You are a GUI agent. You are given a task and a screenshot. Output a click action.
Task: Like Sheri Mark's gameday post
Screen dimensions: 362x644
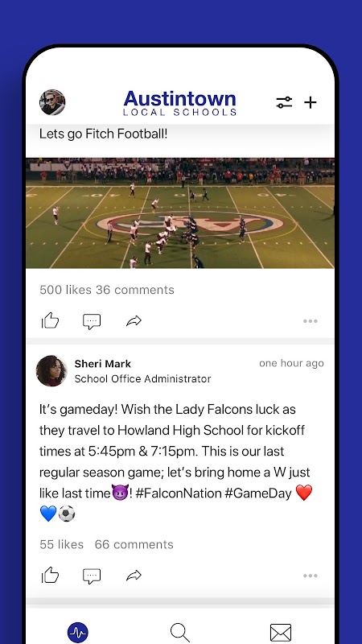pos(50,576)
